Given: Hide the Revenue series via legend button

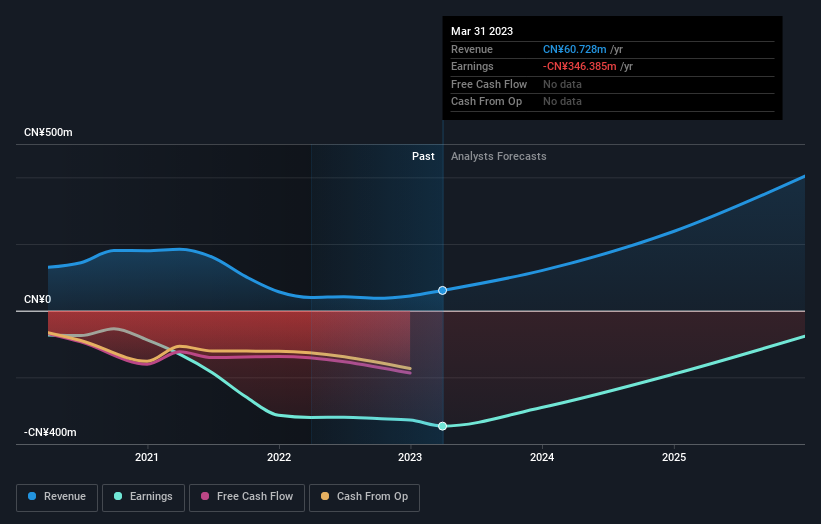Looking at the screenshot, I should [58, 497].
